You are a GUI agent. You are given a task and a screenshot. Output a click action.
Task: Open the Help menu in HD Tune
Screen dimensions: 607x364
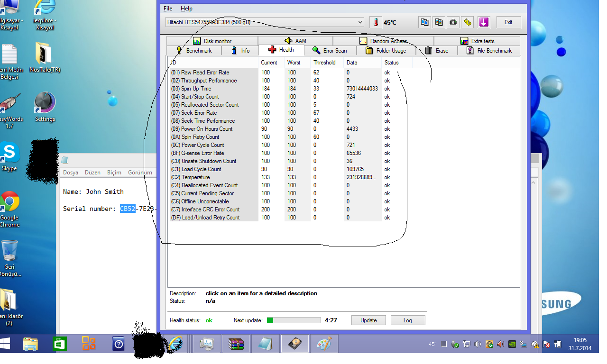tap(186, 9)
